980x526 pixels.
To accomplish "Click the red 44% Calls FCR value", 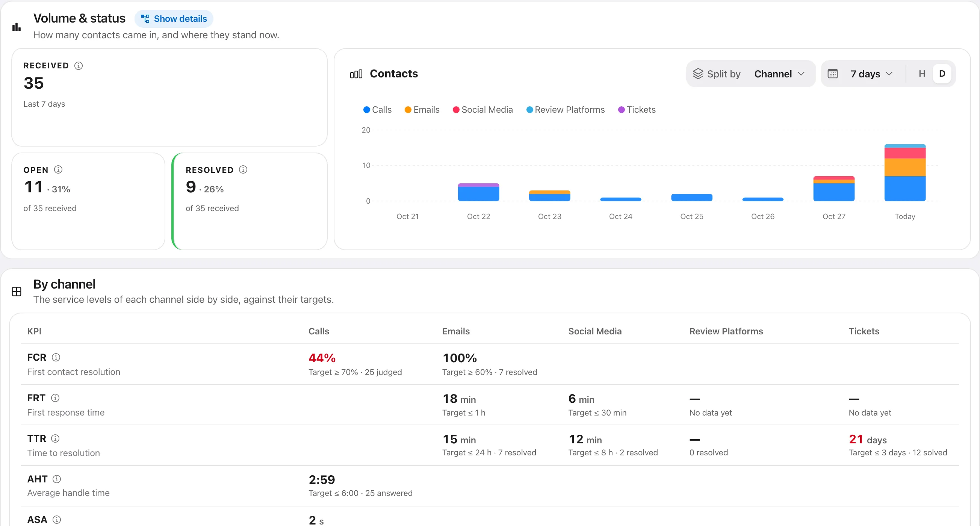I will coord(322,358).
